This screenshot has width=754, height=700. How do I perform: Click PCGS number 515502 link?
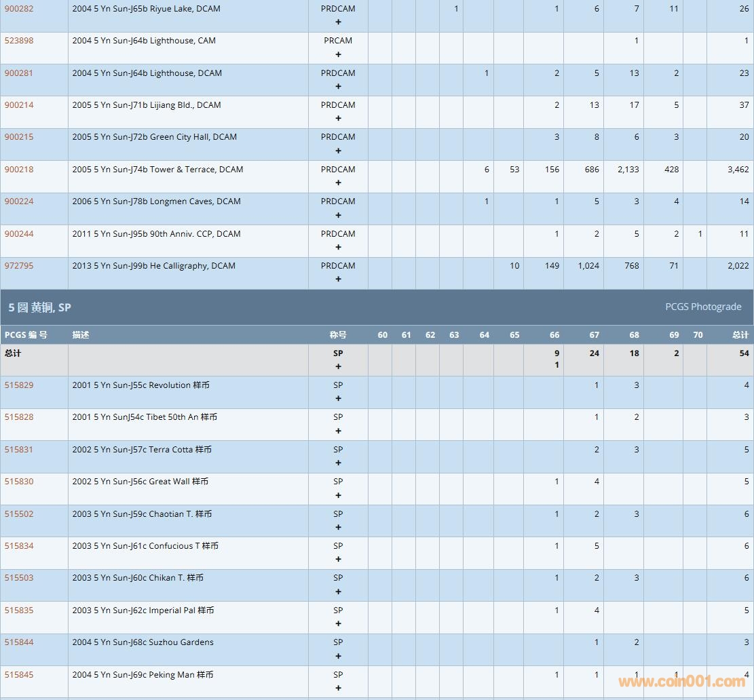click(x=19, y=514)
